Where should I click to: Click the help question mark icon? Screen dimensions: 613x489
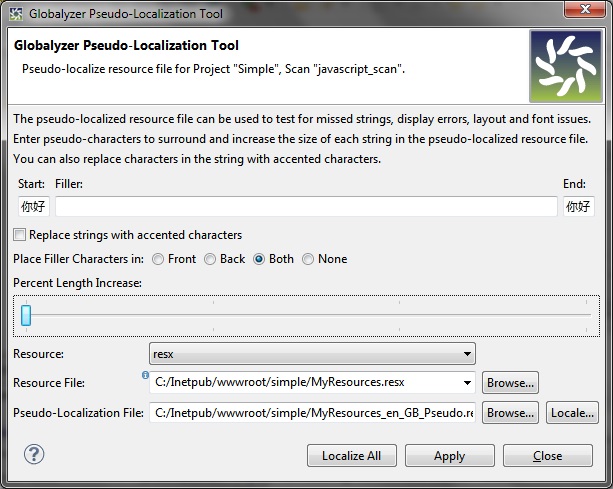coord(34,455)
